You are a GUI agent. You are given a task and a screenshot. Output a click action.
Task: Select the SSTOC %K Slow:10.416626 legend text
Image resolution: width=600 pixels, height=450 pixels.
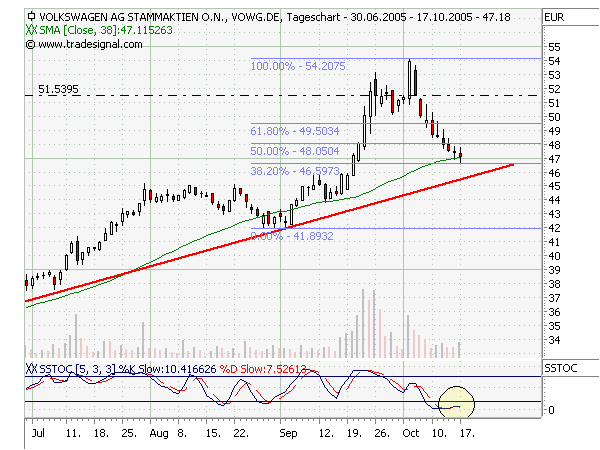point(127,369)
